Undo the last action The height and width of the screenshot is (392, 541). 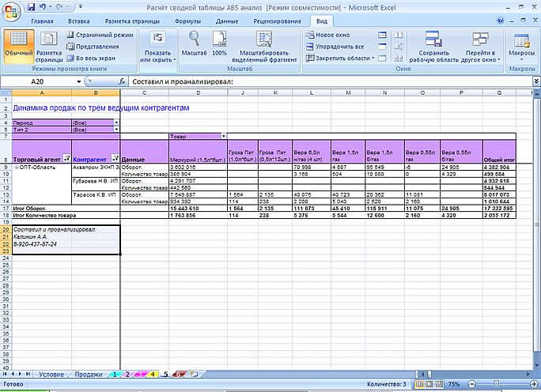[x=44, y=7]
